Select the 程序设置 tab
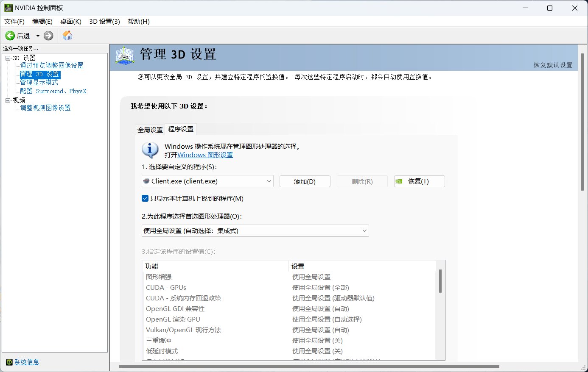The height and width of the screenshot is (372, 588). (181, 129)
